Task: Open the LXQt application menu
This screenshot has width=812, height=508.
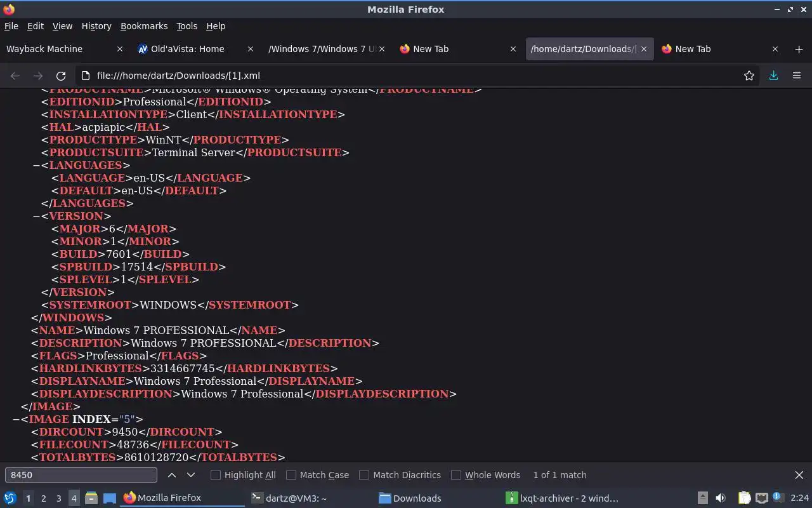Action: pos(10,498)
